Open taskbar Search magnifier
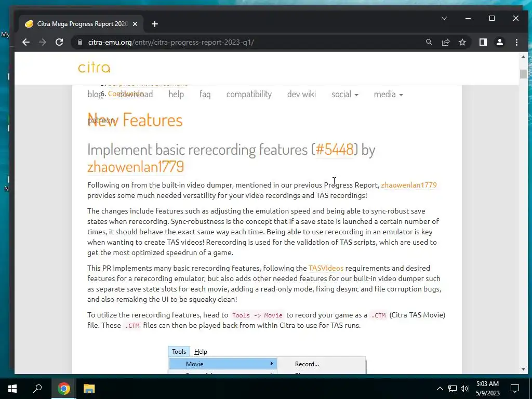532x399 pixels. pos(37,389)
